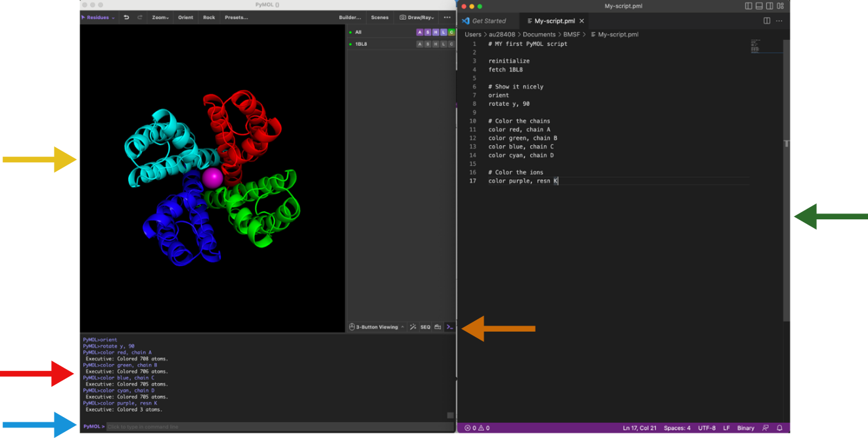868x438 pixels.
Task: Click the split editor right icon
Action: [x=767, y=21]
